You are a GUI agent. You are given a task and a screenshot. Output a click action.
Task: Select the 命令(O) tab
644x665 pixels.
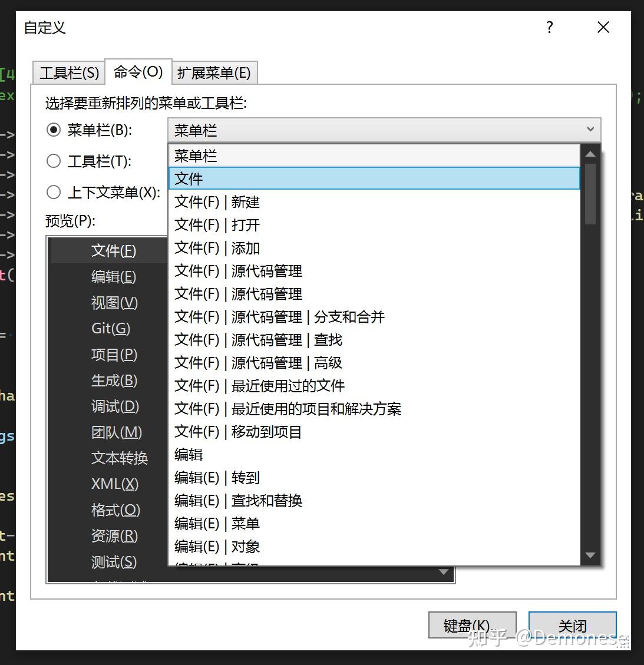[x=137, y=72]
